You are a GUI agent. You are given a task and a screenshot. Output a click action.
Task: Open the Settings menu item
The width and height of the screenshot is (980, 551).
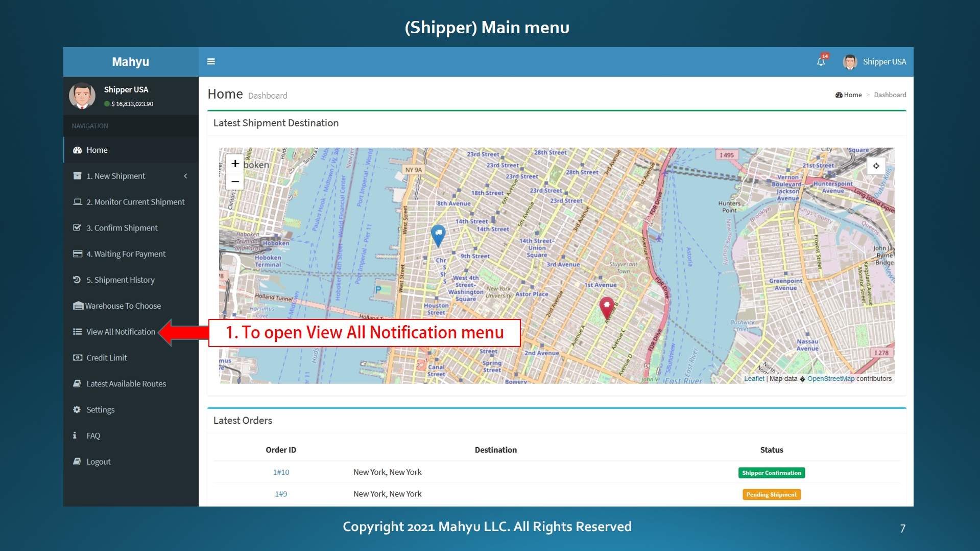pyautogui.click(x=131, y=409)
